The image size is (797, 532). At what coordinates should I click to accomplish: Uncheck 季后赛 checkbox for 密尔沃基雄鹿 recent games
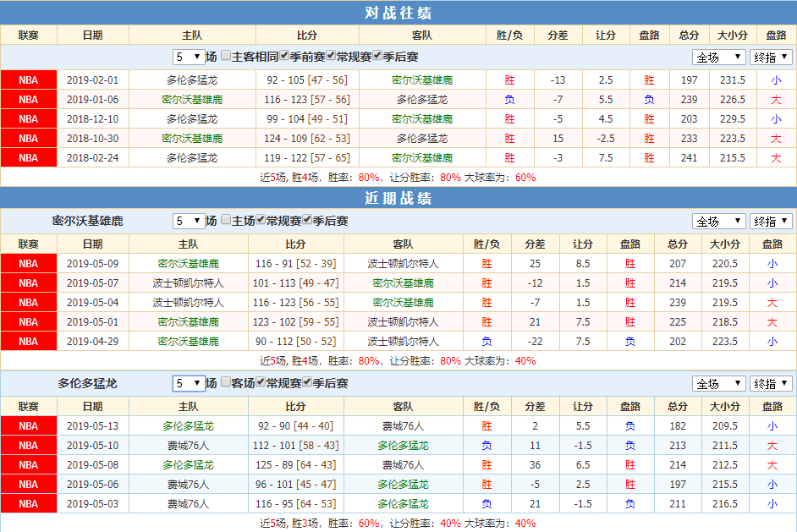[x=307, y=220]
